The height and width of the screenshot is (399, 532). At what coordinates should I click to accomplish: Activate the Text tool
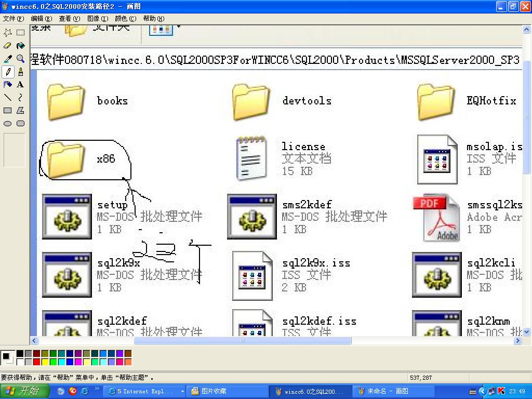click(21, 85)
